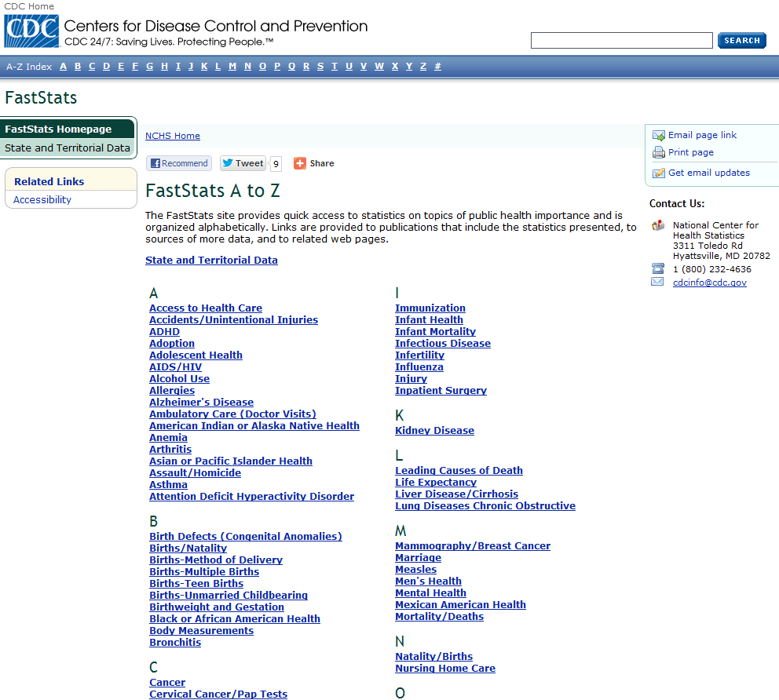The image size is (779, 700).
Task: Open Lung Diseases Chronic Obstructive link
Action: 485,506
